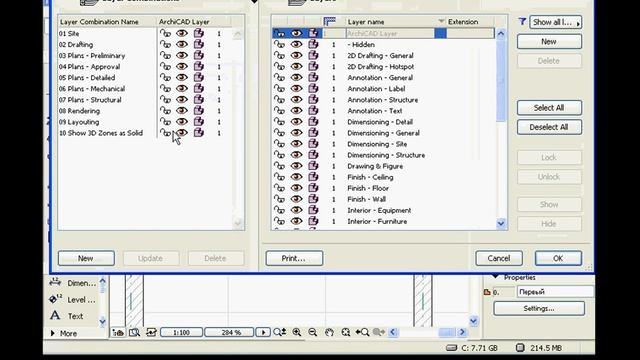This screenshot has height=360, width=640.
Task: Click New button under layer combinations
Action: point(86,258)
